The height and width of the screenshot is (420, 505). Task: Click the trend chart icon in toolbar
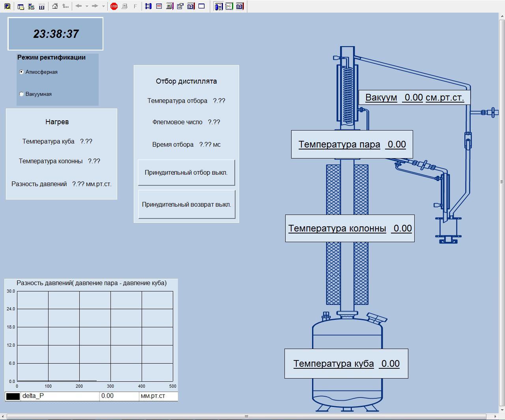click(x=229, y=6)
